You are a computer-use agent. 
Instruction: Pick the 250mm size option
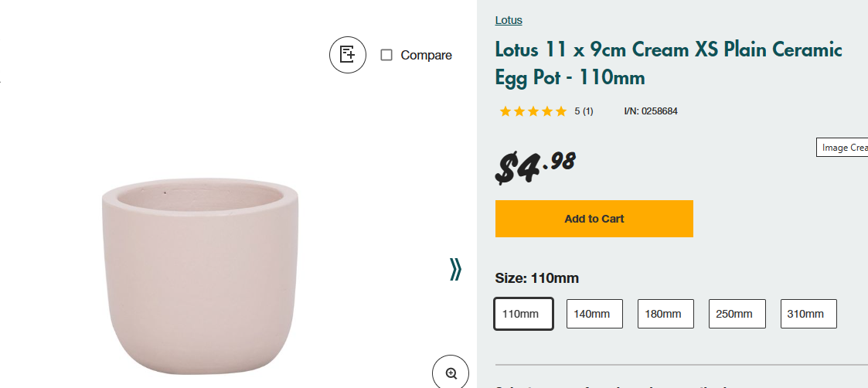pyautogui.click(x=737, y=314)
